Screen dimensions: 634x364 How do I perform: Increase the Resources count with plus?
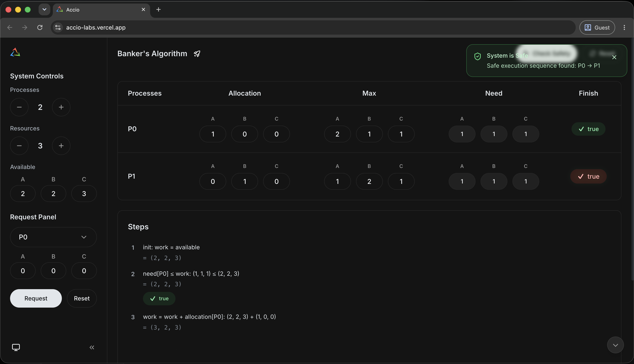[61, 146]
